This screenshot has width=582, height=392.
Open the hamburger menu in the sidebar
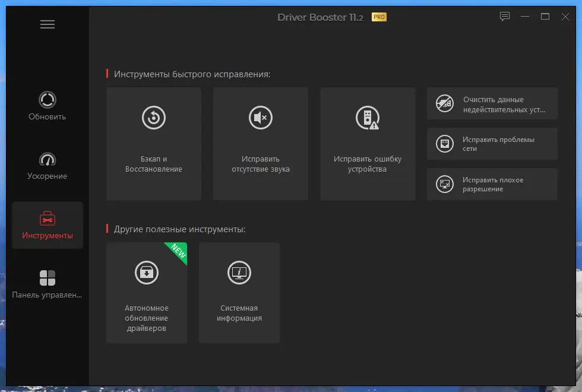(48, 24)
